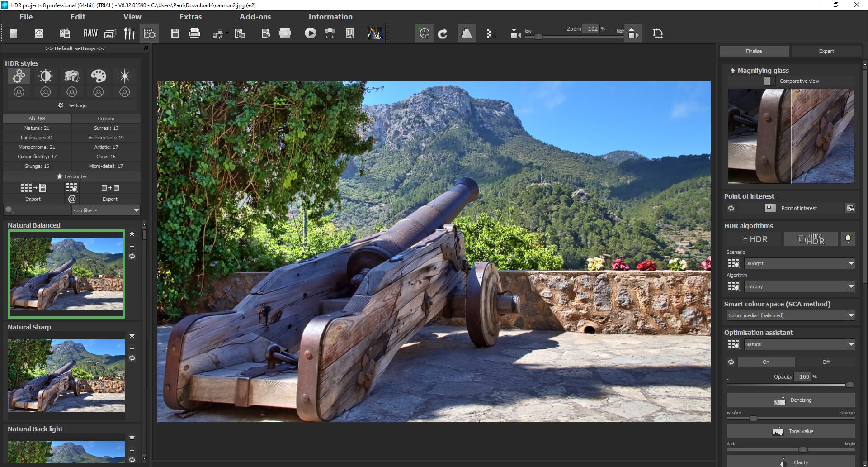Click the Zoom percentage input field
Screen dimensions: 868x467
click(591, 29)
